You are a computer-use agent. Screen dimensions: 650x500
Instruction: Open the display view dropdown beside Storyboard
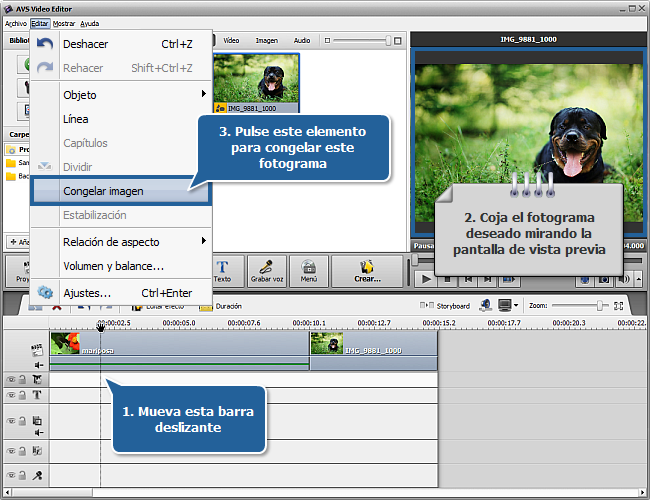(509, 305)
